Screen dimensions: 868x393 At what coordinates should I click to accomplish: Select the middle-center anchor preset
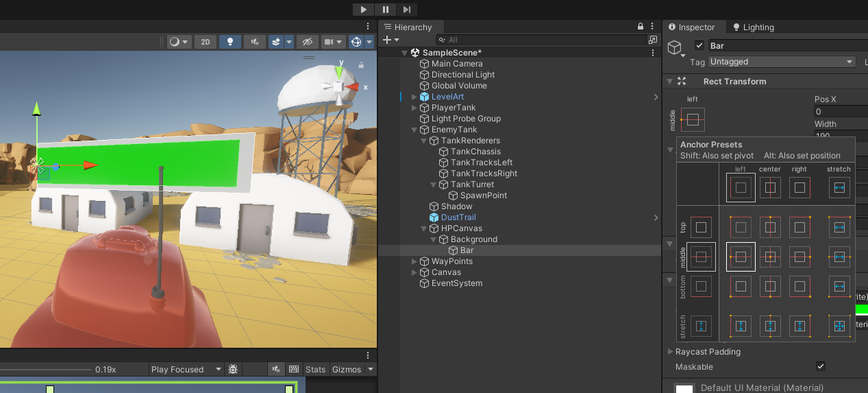tap(770, 257)
